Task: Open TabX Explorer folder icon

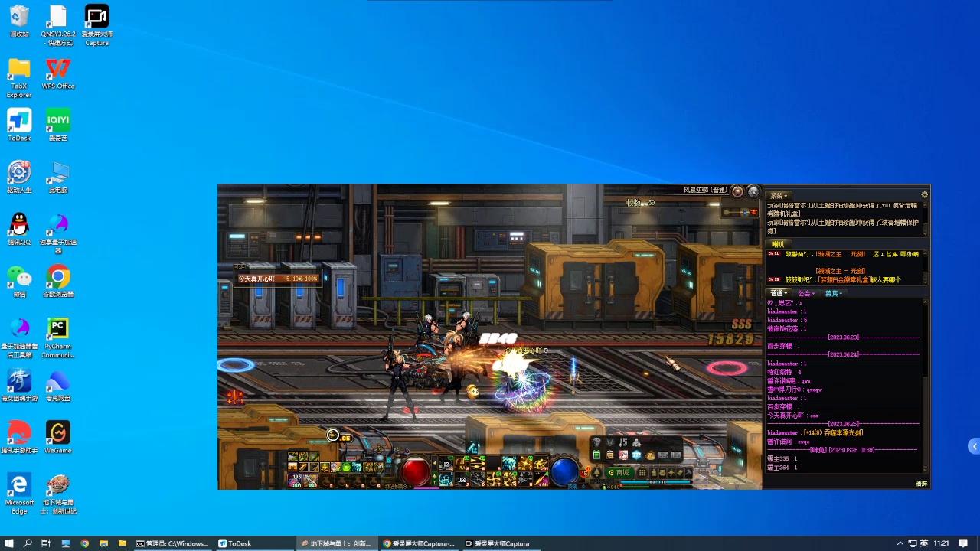Action: pyautogui.click(x=19, y=78)
